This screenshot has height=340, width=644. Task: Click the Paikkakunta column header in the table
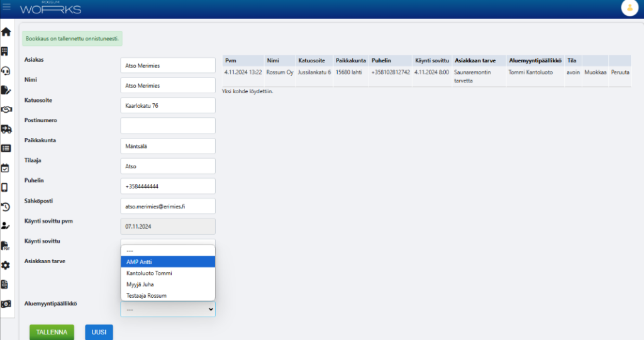click(351, 60)
